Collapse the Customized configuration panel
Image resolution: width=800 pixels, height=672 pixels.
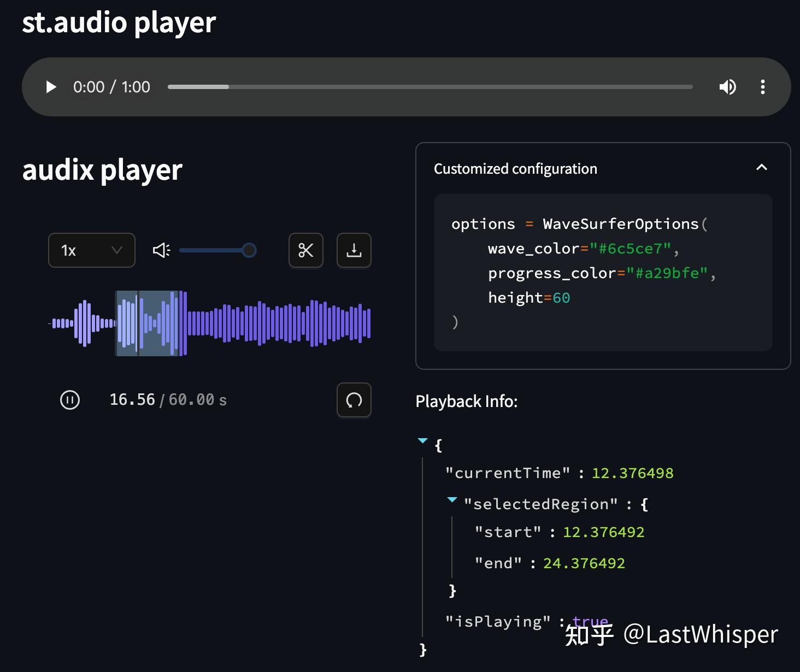click(x=762, y=168)
